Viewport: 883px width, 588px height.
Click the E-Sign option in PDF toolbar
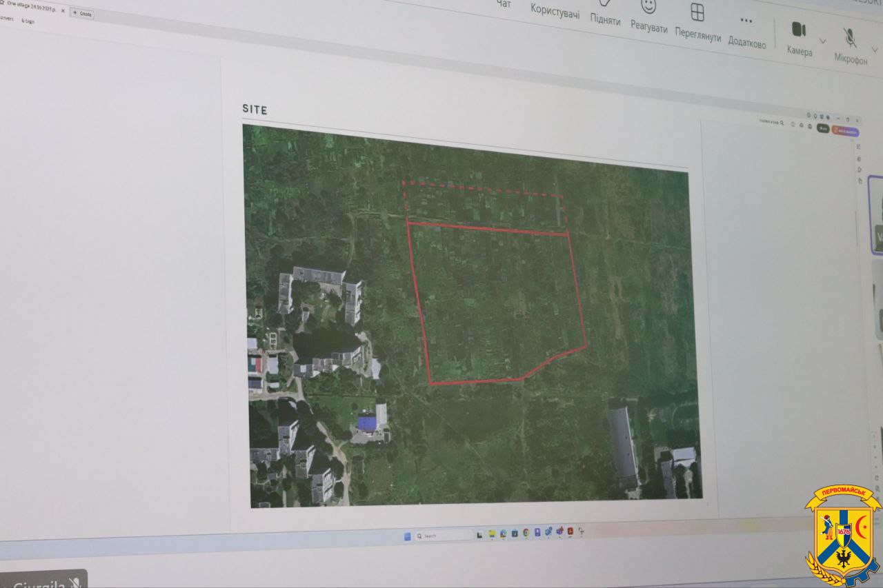tap(28, 21)
